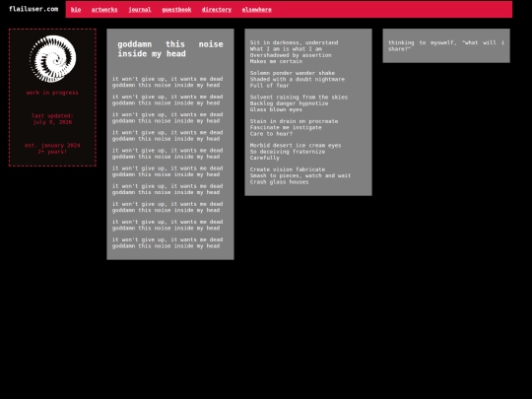Click the elsewhere navigation link
The width and height of the screenshot is (532, 399).
pyautogui.click(x=257, y=10)
